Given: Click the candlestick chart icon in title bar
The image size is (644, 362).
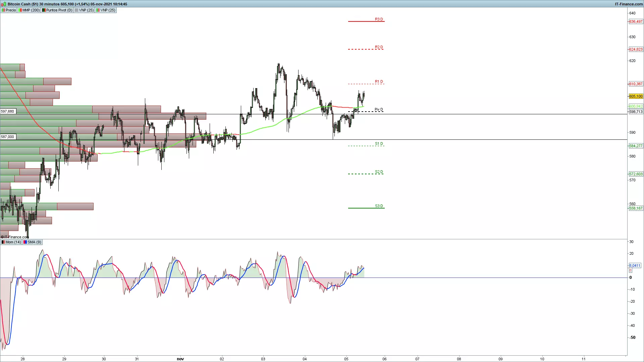Looking at the screenshot, I should [x=3, y=4].
